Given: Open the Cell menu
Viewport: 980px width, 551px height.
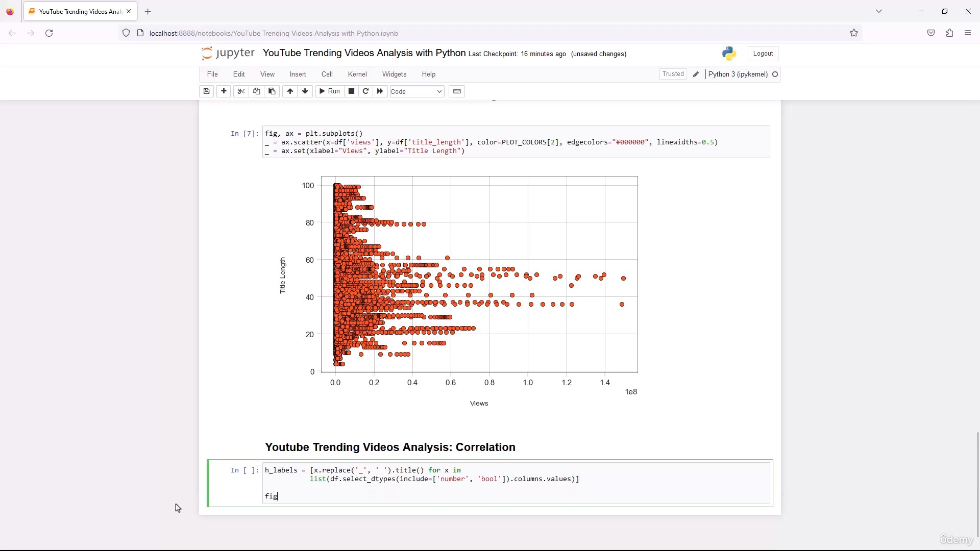Looking at the screenshot, I should point(327,74).
